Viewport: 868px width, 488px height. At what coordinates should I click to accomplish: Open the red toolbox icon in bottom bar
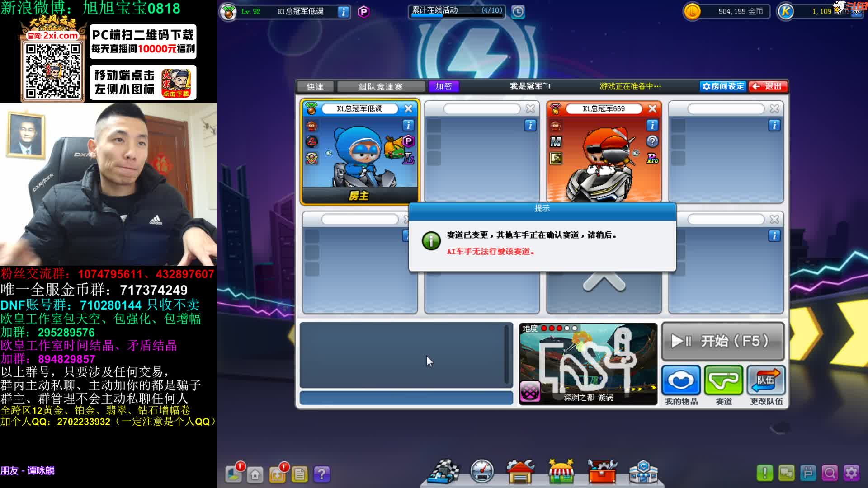tap(602, 472)
